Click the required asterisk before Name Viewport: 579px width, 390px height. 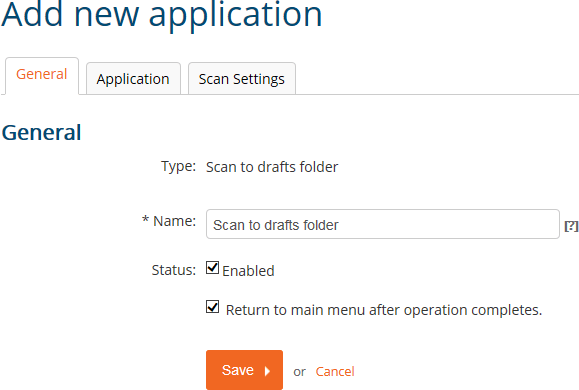coord(145,219)
